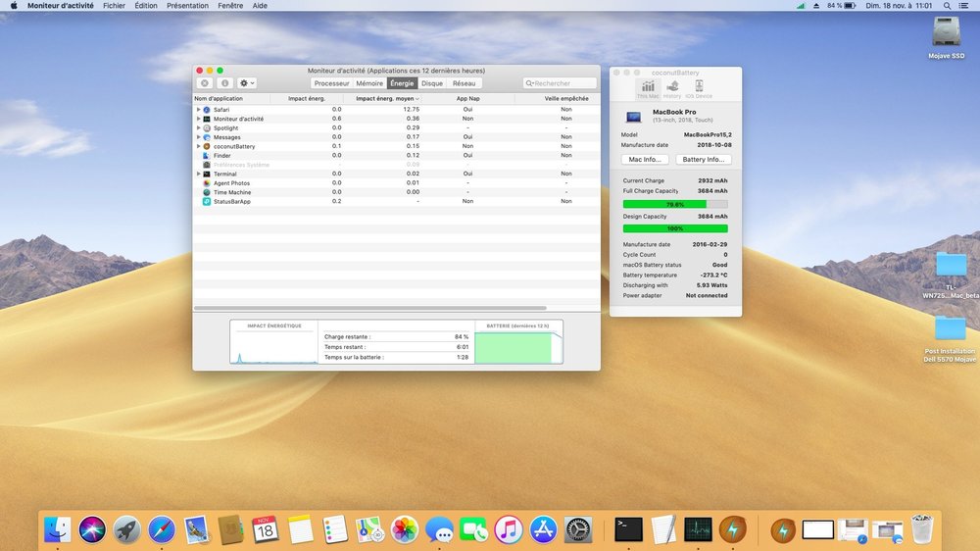The image size is (980, 551).
Task: Click the Mac Info... button
Action: [x=645, y=159]
